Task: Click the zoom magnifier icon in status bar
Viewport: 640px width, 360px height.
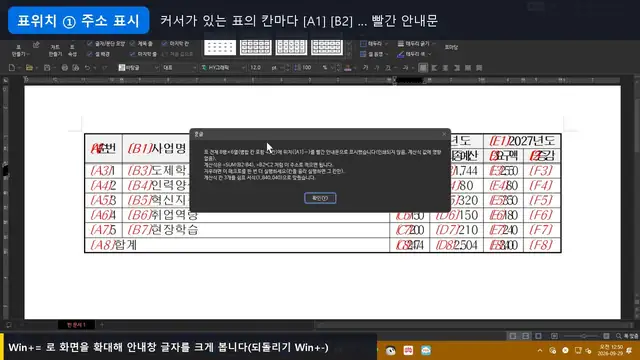Action: point(619,336)
